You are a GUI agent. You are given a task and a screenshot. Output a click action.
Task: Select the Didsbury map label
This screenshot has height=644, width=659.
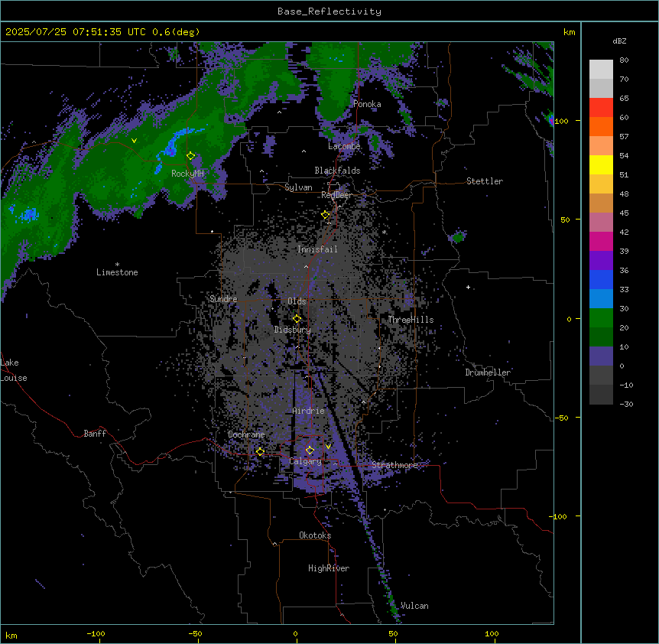coord(293,330)
